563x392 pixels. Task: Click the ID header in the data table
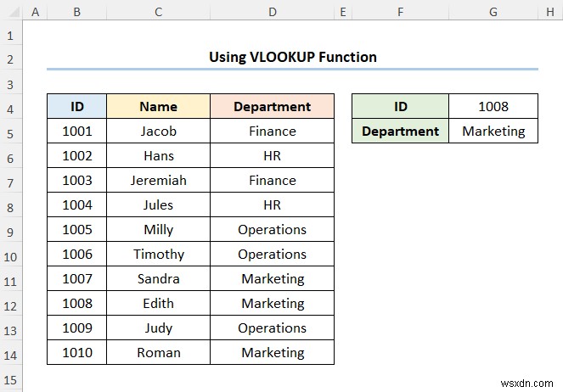pyautogui.click(x=76, y=106)
